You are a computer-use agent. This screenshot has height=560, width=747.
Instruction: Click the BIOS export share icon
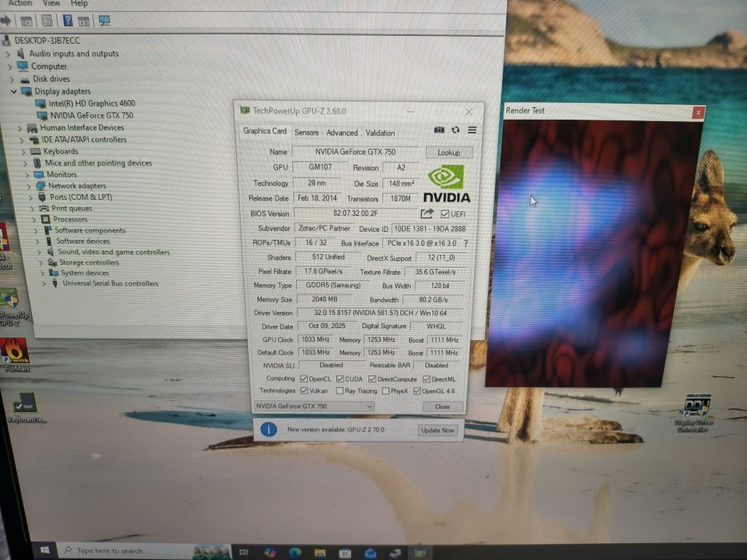(x=427, y=214)
